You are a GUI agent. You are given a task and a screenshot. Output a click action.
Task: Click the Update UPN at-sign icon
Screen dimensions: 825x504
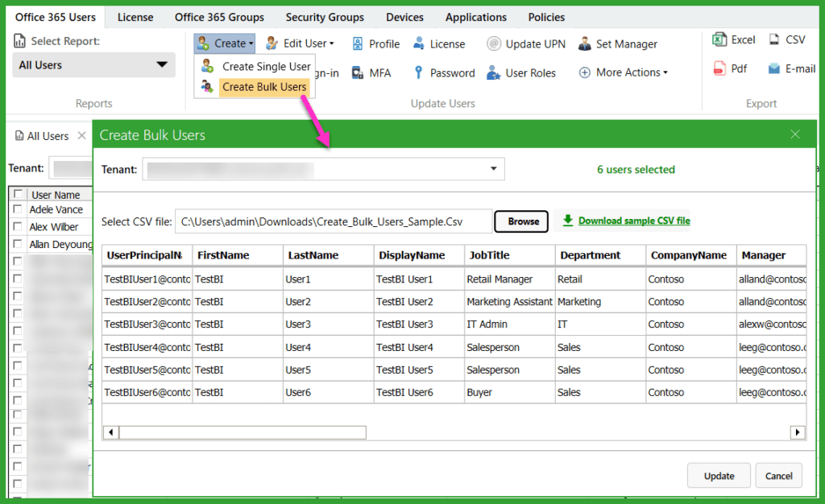pyautogui.click(x=494, y=43)
